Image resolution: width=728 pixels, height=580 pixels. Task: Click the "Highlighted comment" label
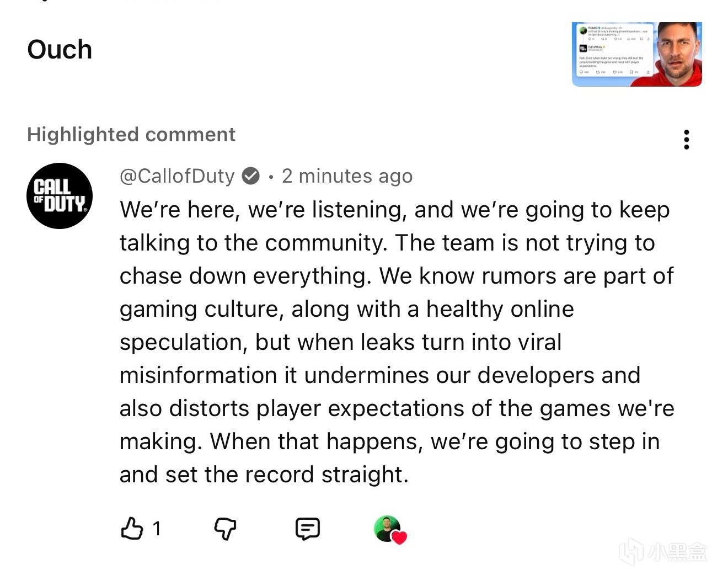[131, 135]
